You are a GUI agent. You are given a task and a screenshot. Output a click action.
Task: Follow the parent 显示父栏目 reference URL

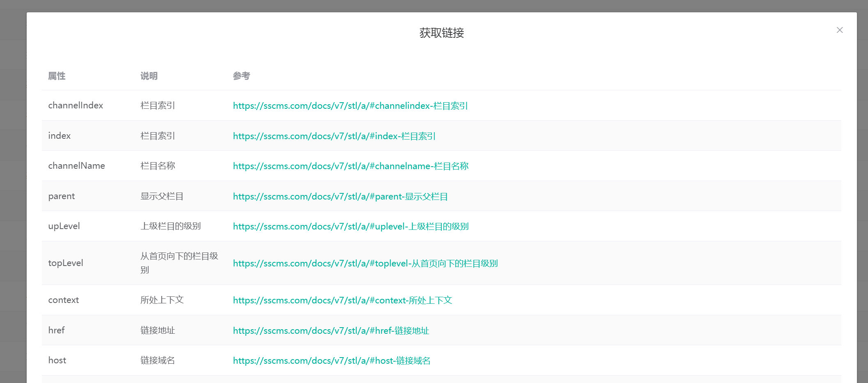[340, 197]
